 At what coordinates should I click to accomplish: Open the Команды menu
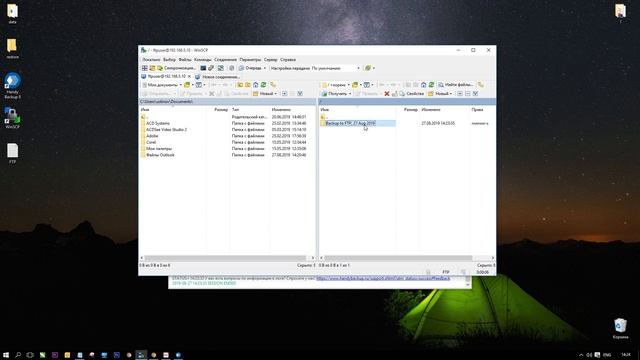click(203, 60)
